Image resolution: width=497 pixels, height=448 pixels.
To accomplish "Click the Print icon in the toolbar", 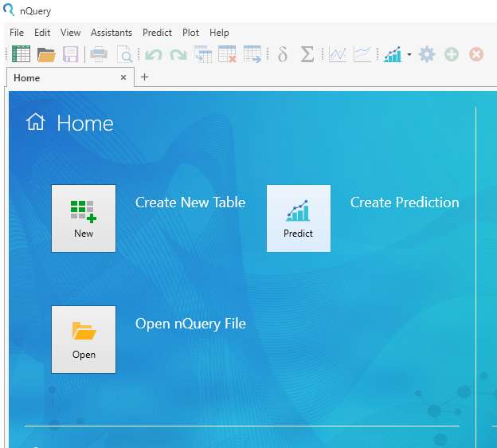I will [99, 54].
